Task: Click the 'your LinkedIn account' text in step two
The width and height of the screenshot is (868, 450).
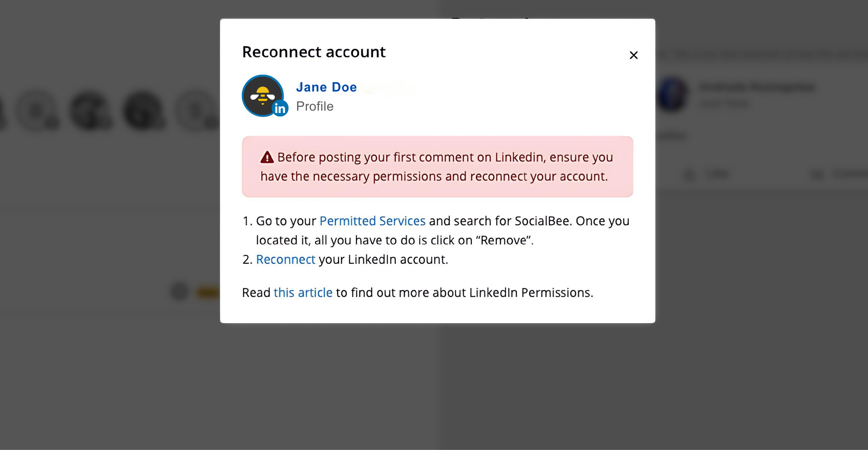Action: (383, 259)
